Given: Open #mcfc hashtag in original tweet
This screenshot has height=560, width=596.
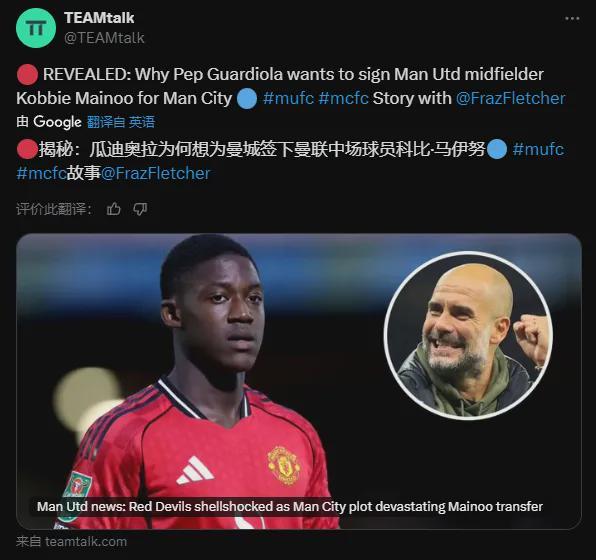Looking at the screenshot, I should 344,98.
